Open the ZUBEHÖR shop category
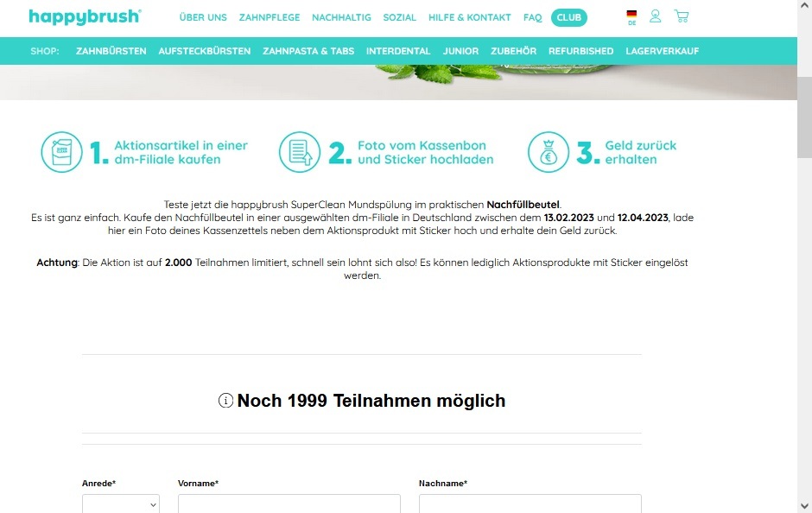Image resolution: width=812 pixels, height=513 pixels. coord(514,51)
